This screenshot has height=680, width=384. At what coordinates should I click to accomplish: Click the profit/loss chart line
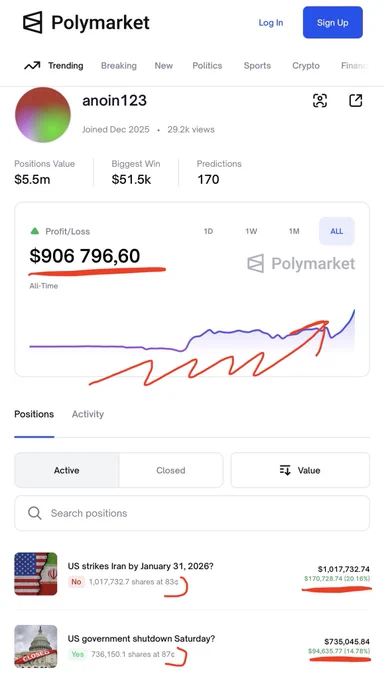[192, 336]
